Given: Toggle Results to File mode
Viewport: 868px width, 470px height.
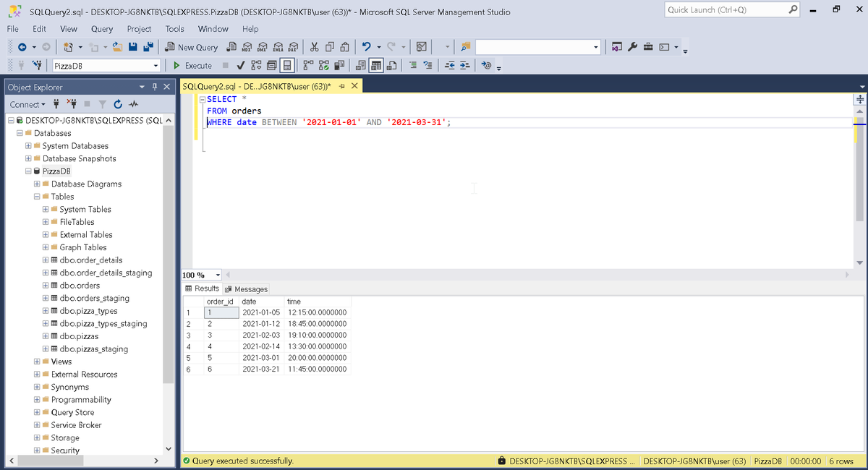Looking at the screenshot, I should (x=391, y=66).
